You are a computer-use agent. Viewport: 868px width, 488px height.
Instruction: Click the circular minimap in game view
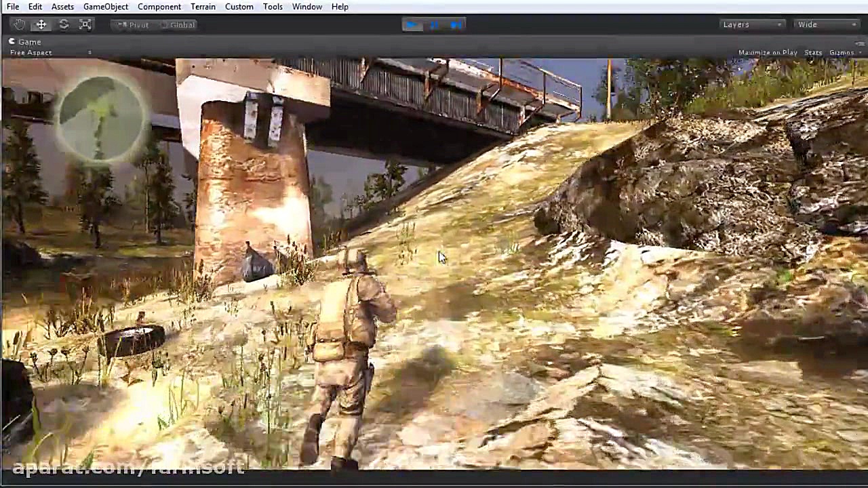click(102, 119)
